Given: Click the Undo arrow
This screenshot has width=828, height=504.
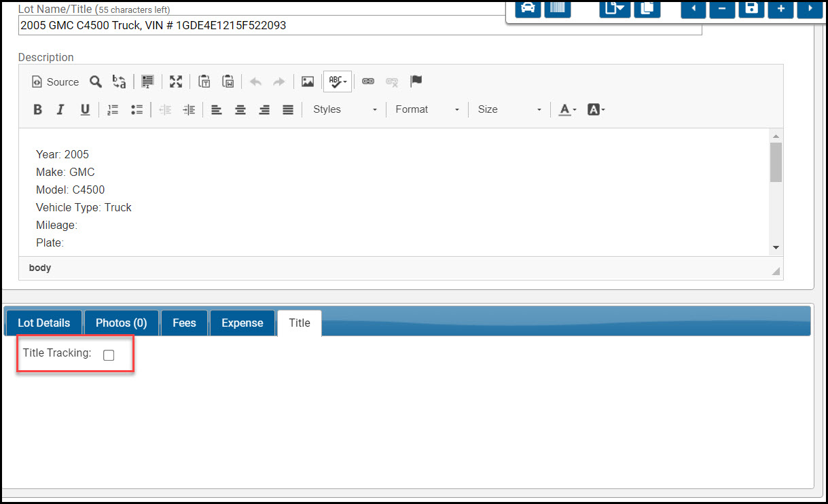Looking at the screenshot, I should tap(255, 82).
